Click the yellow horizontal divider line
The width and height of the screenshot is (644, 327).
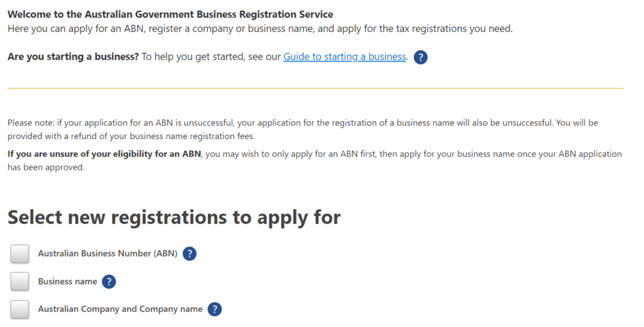pos(316,88)
